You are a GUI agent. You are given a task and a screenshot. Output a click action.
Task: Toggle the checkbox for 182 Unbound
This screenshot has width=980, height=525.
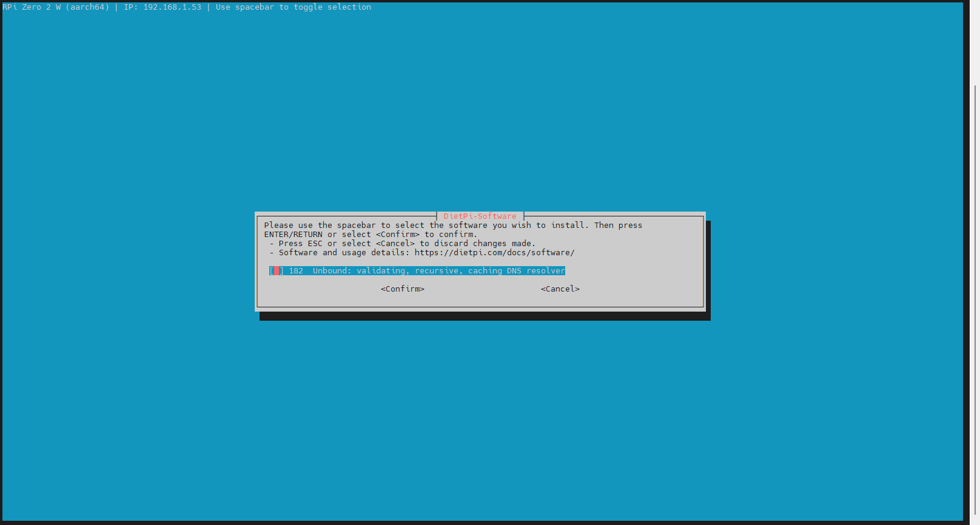[x=277, y=271]
